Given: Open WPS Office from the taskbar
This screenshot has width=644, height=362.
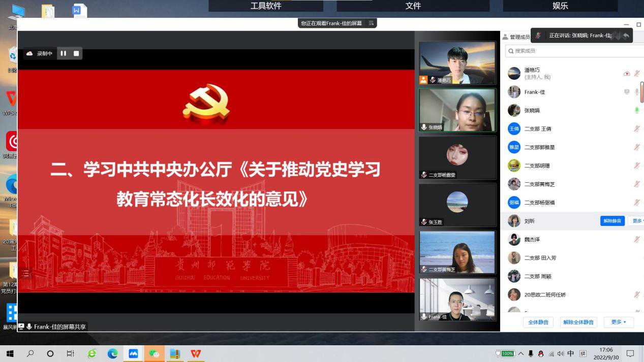Looking at the screenshot, I should [x=196, y=353].
